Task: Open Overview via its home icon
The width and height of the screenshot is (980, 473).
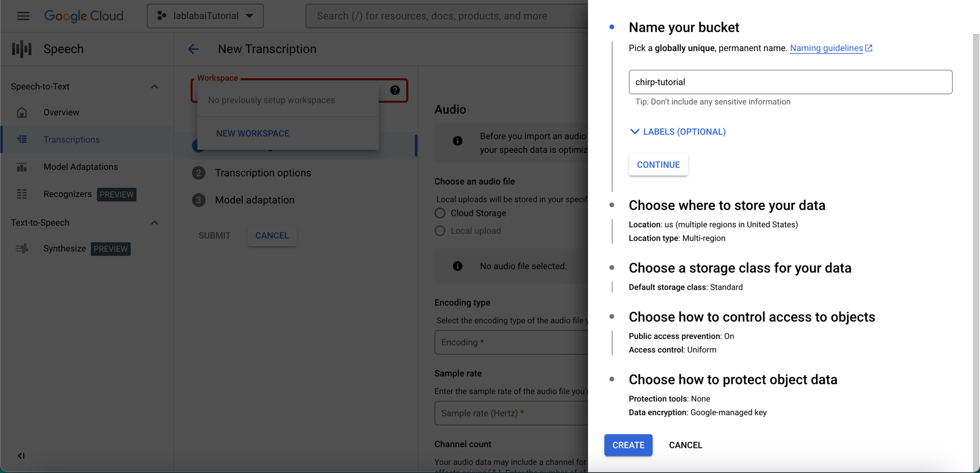Action: point(22,112)
